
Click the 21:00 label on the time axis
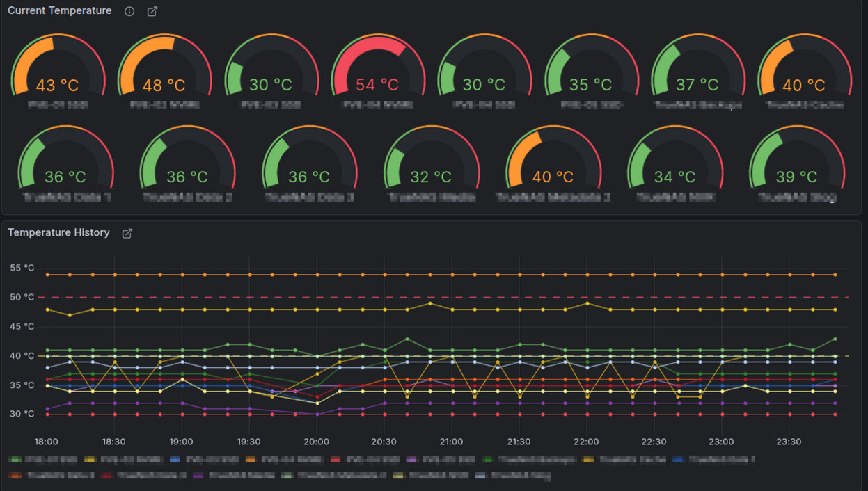point(451,442)
